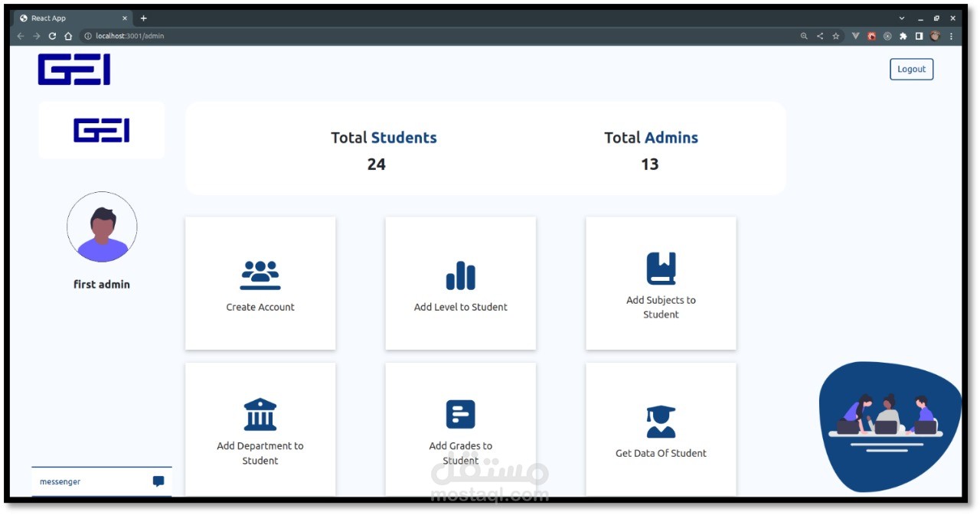Bookmark this page with the star icon
980x515 pixels.
pos(836,36)
